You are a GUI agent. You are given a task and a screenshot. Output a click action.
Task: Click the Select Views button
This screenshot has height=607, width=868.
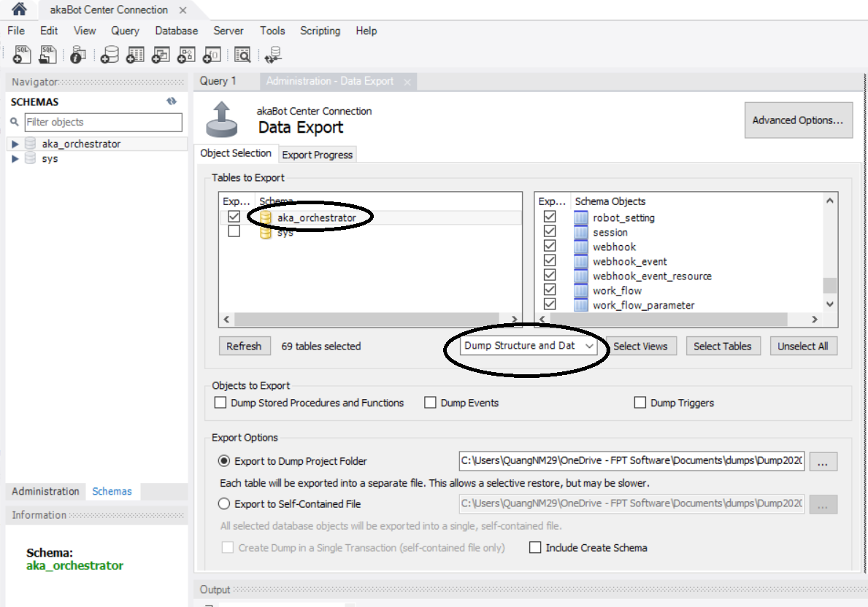640,346
